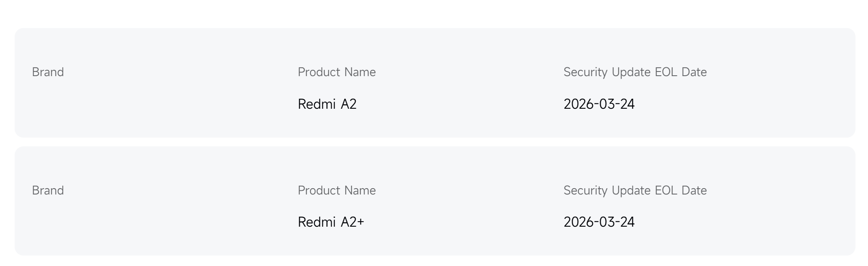Select Product Name label above Redmi A2

336,72
